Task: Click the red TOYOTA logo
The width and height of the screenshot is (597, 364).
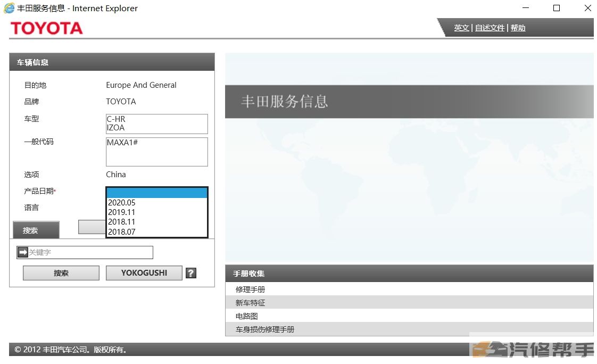Action: 46,28
